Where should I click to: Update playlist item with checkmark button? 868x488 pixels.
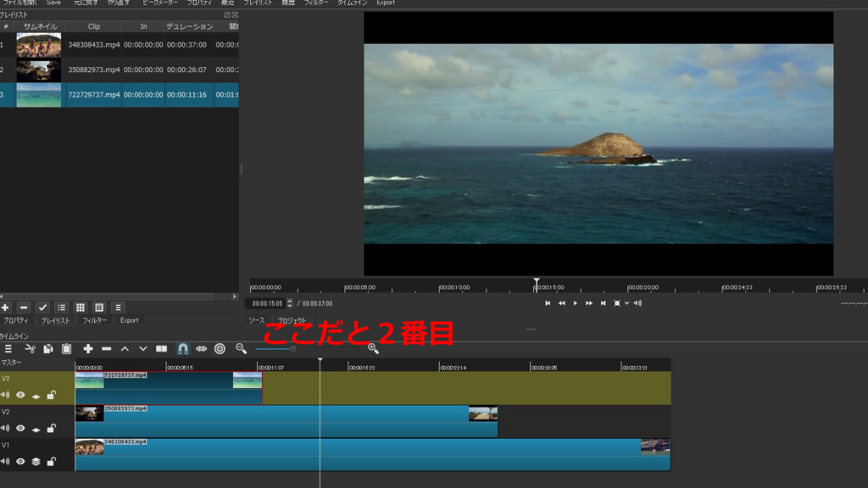42,308
